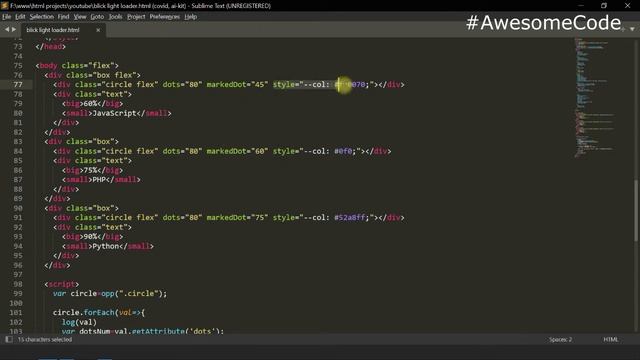
Task: Open the Project menu
Action: tap(136, 17)
